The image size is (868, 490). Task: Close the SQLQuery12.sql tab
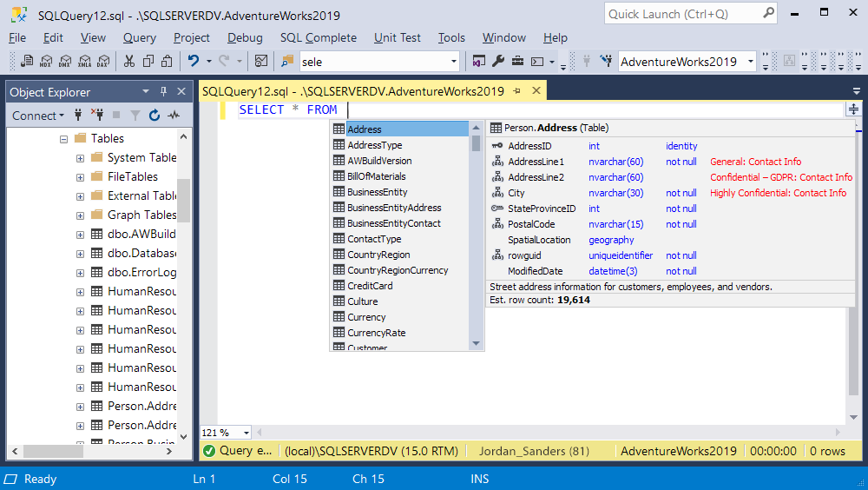[x=536, y=90]
